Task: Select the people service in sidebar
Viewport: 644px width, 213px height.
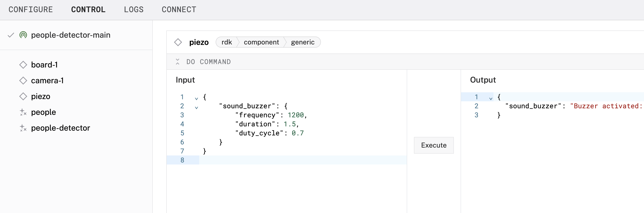Action: pos(43,112)
